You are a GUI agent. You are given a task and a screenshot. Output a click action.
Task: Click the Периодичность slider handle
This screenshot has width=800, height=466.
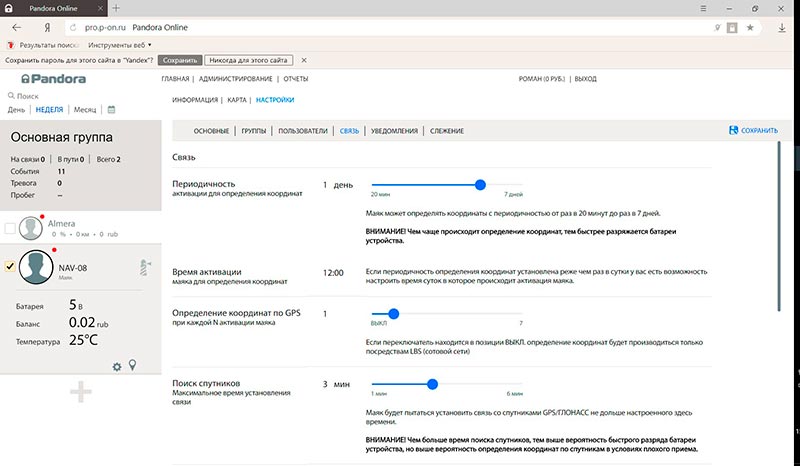(x=480, y=185)
